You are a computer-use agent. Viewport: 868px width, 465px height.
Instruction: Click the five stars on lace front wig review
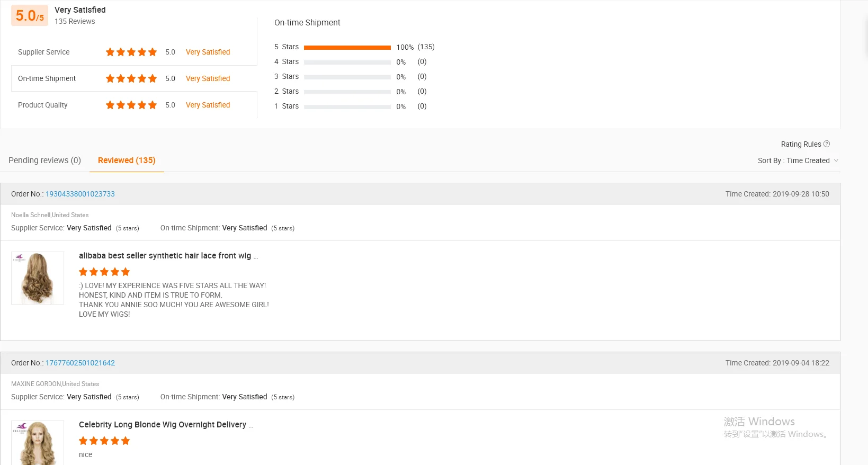click(x=104, y=272)
